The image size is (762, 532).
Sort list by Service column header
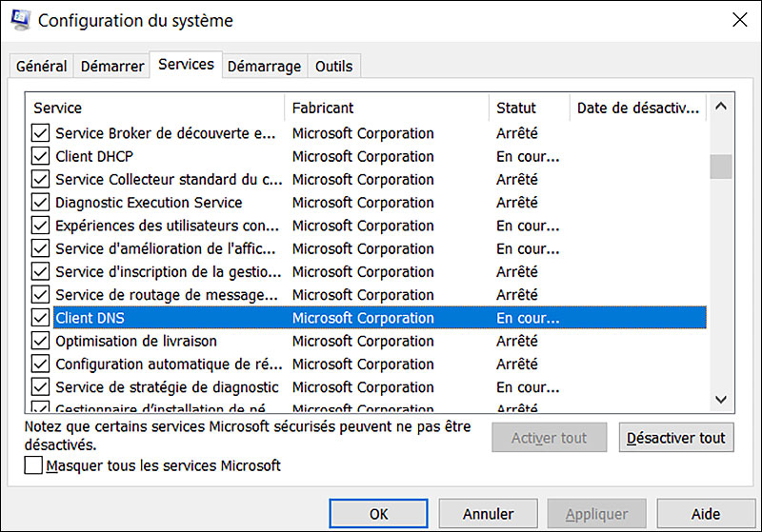pyautogui.click(x=155, y=108)
